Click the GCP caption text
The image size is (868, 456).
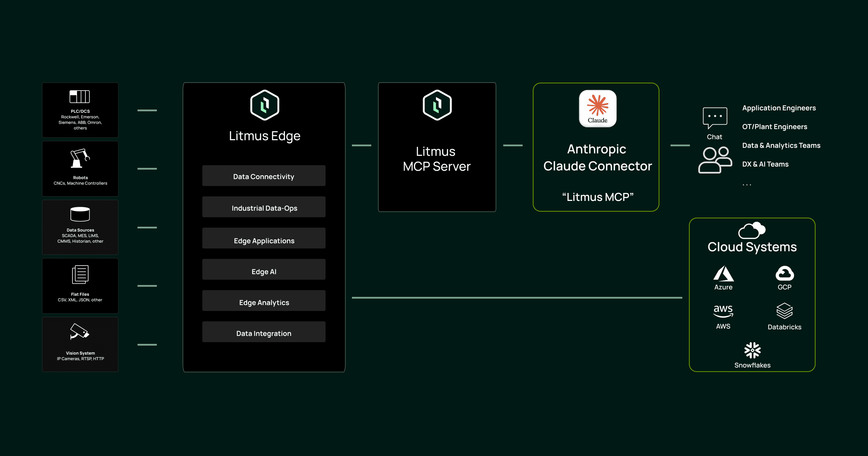pos(784,287)
